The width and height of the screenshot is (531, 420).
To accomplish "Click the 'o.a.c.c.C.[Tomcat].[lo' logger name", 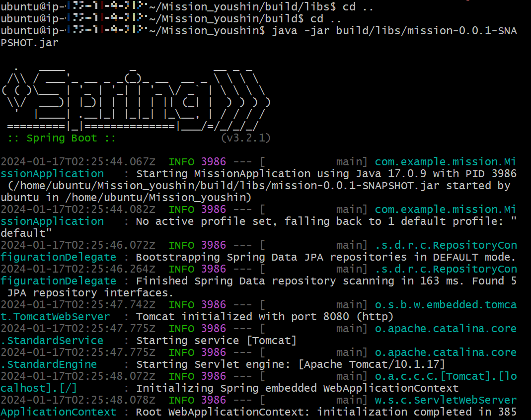I will coord(446,376).
